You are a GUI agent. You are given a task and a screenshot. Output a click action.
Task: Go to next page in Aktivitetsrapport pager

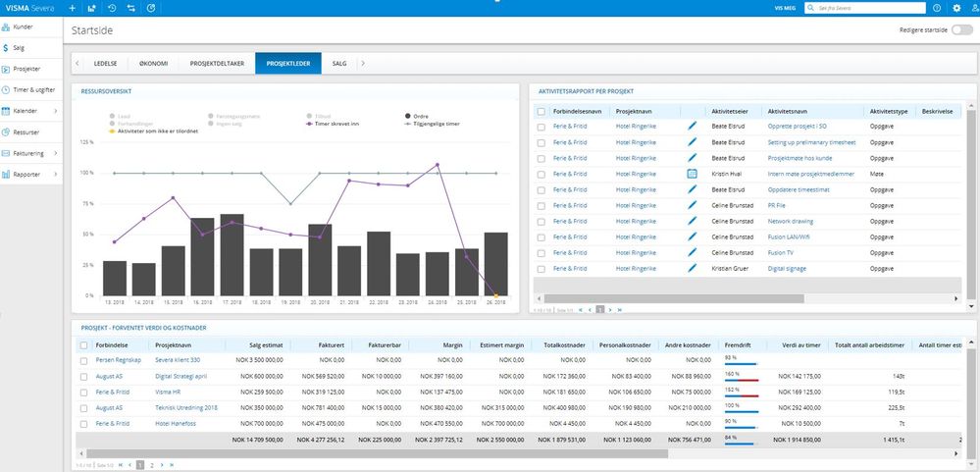coord(610,309)
